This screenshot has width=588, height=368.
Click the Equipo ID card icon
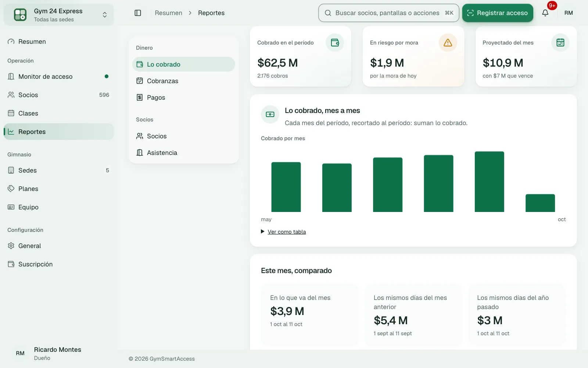point(11,207)
